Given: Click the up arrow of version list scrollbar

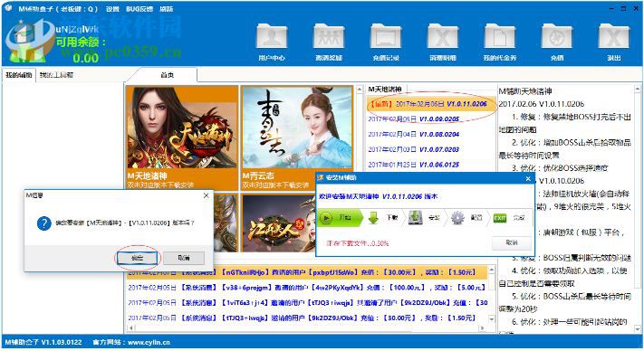Looking at the screenshot, I should 360,90.
